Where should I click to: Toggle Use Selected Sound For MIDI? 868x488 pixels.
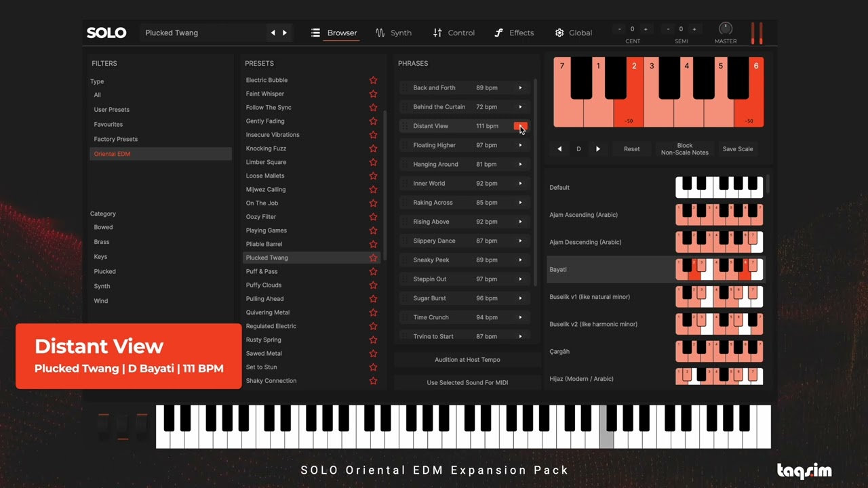coord(467,382)
